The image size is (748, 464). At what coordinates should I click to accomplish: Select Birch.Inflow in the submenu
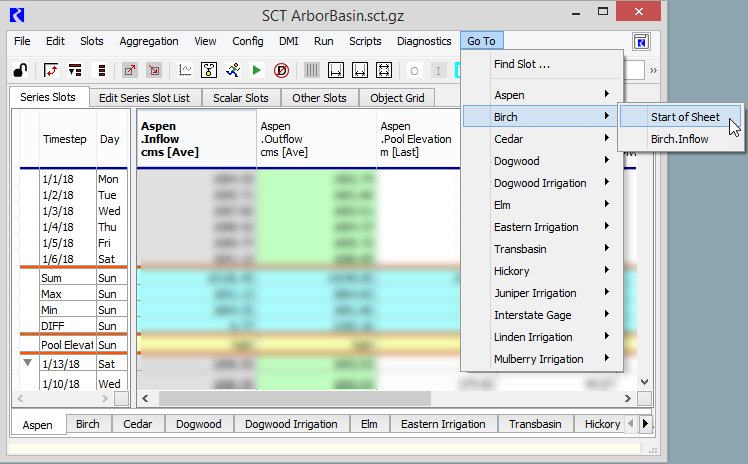pos(679,139)
